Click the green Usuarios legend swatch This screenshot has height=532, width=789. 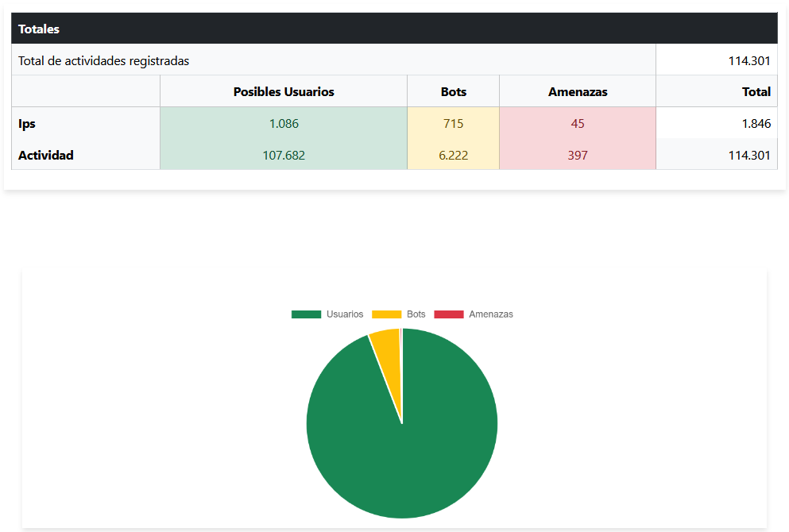[307, 314]
